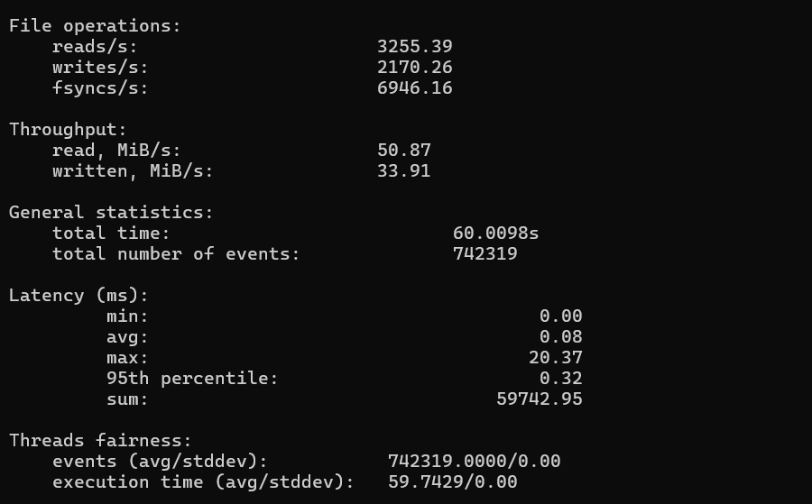Select the 95th percentile value 0.32
This screenshot has width=812, height=504.
coord(561,379)
